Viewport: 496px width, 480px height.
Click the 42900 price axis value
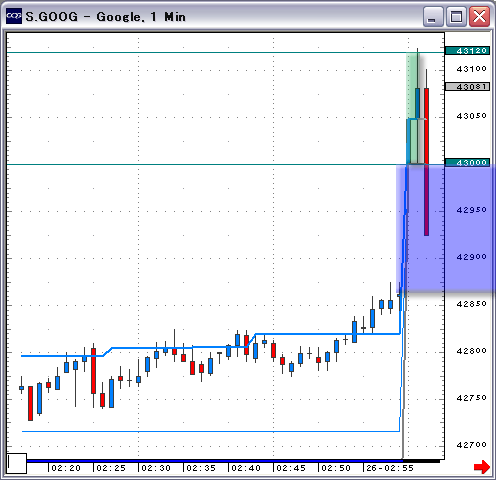pyautogui.click(x=471, y=257)
